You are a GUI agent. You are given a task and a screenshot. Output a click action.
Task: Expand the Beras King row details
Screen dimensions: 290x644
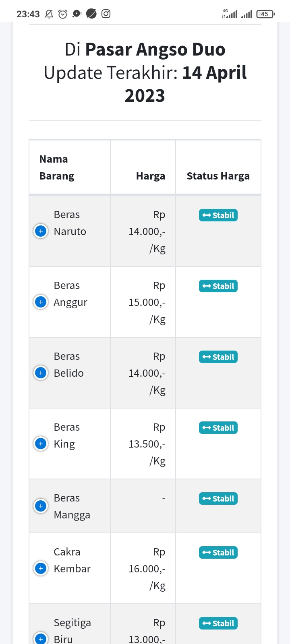point(41,444)
